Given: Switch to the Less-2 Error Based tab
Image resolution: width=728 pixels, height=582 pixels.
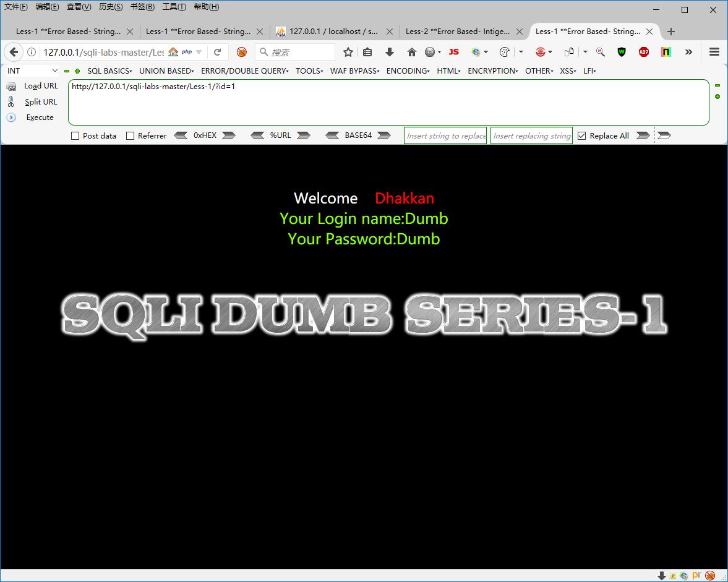Looking at the screenshot, I should pyautogui.click(x=458, y=32).
